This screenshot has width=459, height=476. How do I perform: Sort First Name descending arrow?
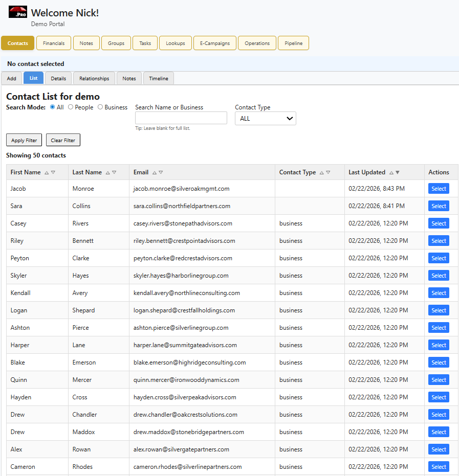[53, 172]
